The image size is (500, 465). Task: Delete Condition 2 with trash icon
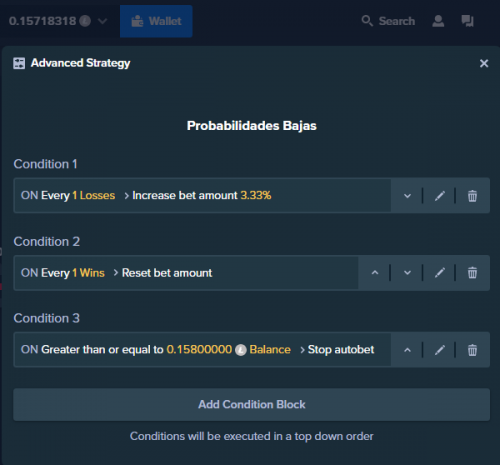pos(472,273)
